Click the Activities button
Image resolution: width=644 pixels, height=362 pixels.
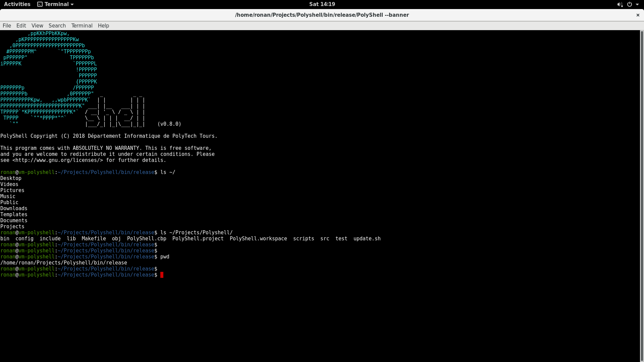tap(17, 4)
